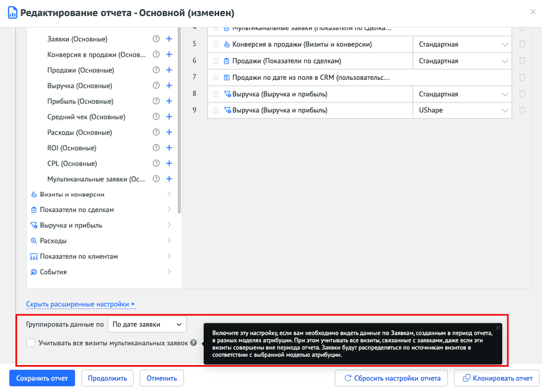
Task: Add the Заявки (Основные) metric with plus icon
Action: pos(169,39)
